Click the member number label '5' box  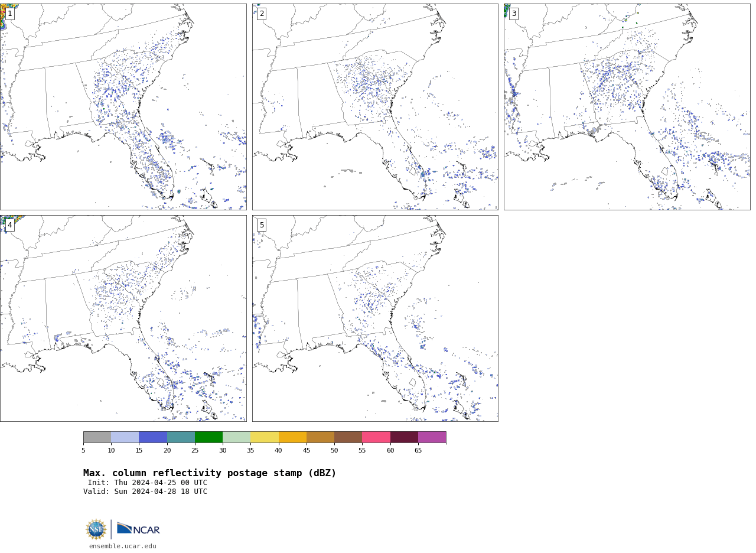click(262, 225)
